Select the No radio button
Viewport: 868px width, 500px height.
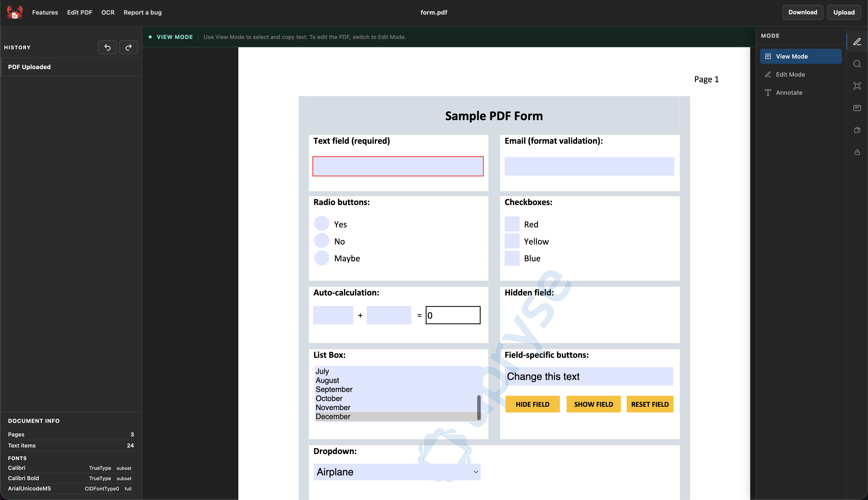click(x=321, y=241)
